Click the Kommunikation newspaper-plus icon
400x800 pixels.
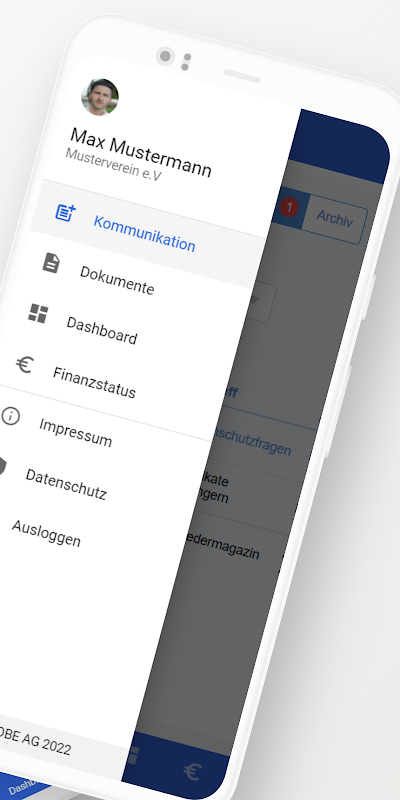tap(65, 212)
